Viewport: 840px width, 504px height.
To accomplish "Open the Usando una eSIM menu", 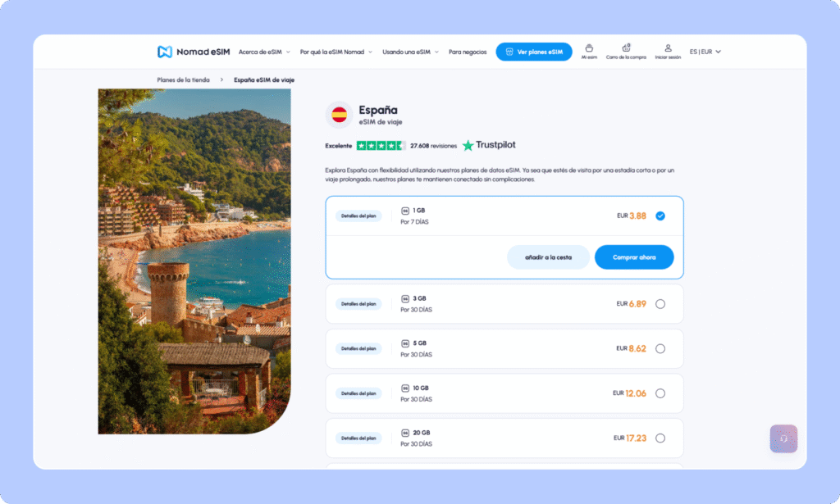I will [410, 52].
